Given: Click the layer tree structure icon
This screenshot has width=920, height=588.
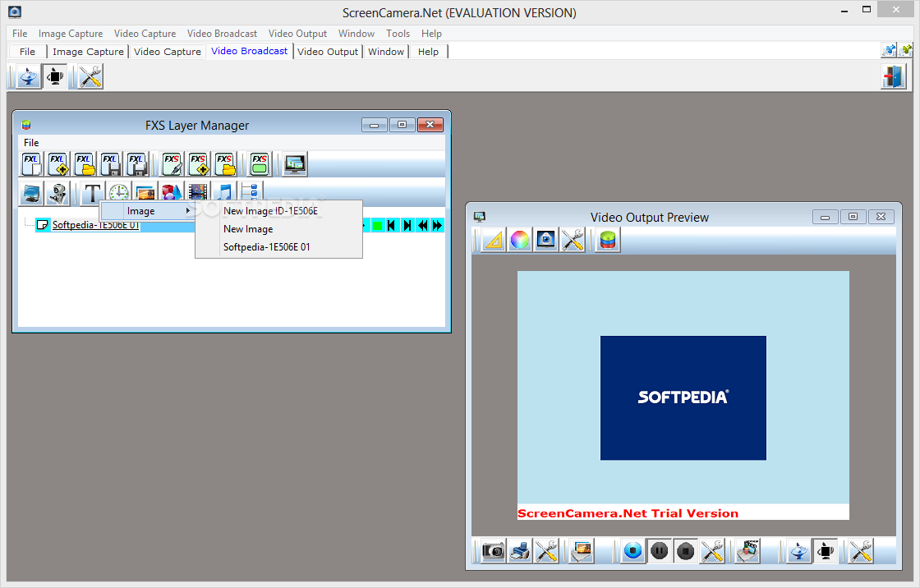Looking at the screenshot, I should click(251, 191).
